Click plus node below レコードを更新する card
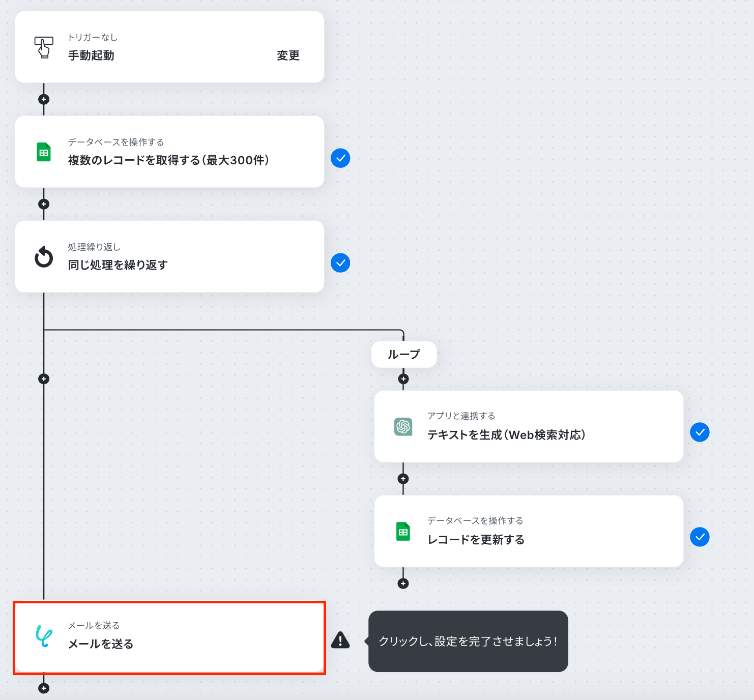The image size is (754, 700). click(403, 584)
